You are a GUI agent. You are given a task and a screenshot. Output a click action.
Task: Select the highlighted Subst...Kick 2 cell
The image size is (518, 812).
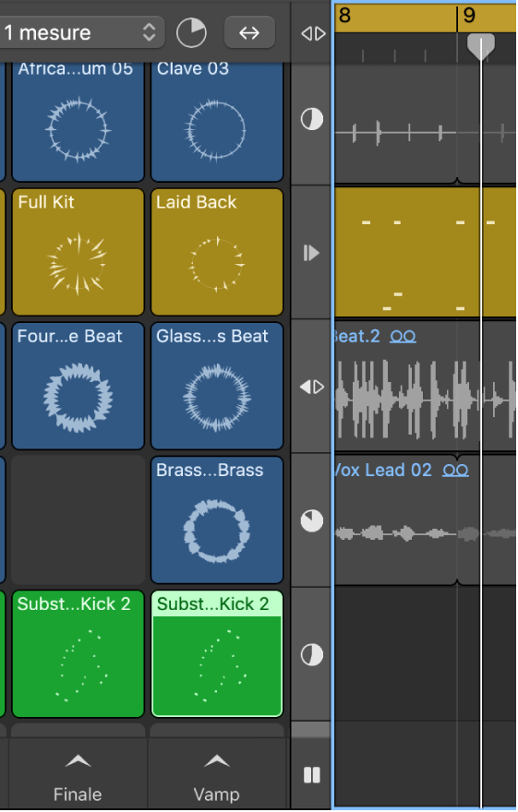(217, 654)
